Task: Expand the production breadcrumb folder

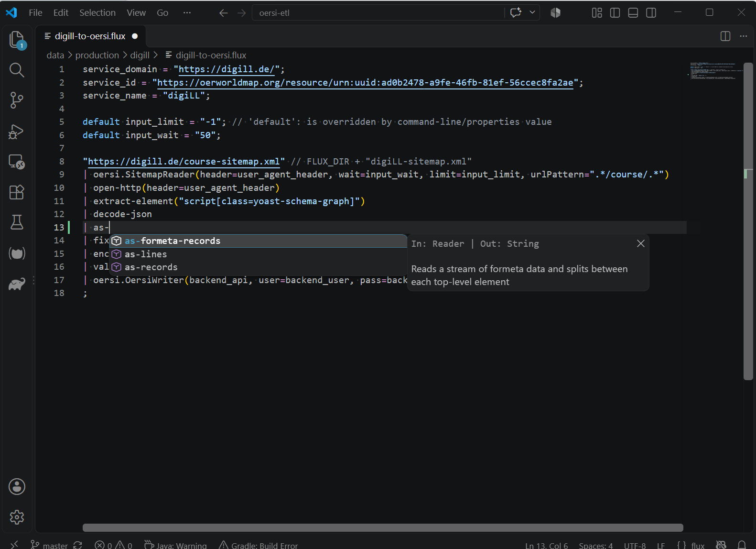Action: [x=97, y=55]
